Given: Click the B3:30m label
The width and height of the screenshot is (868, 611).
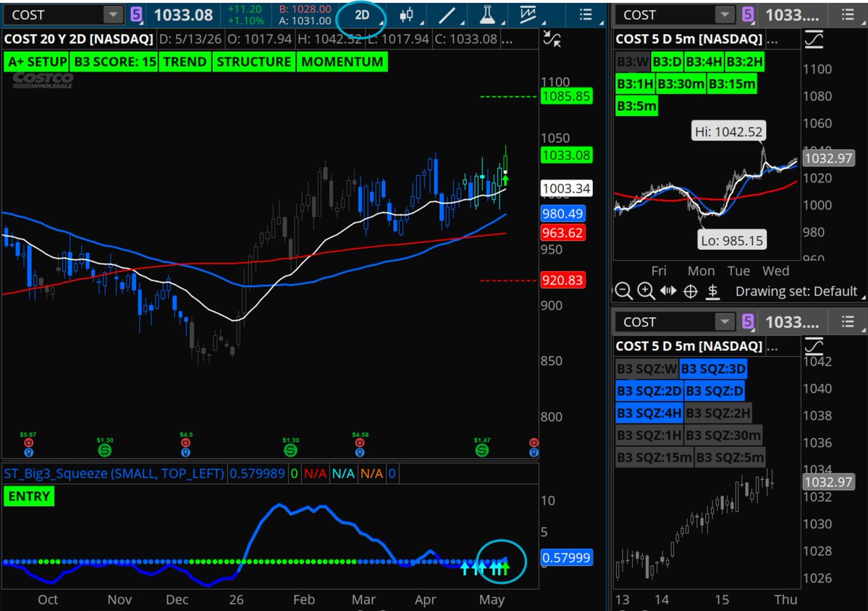Looking at the screenshot, I should point(681,83).
